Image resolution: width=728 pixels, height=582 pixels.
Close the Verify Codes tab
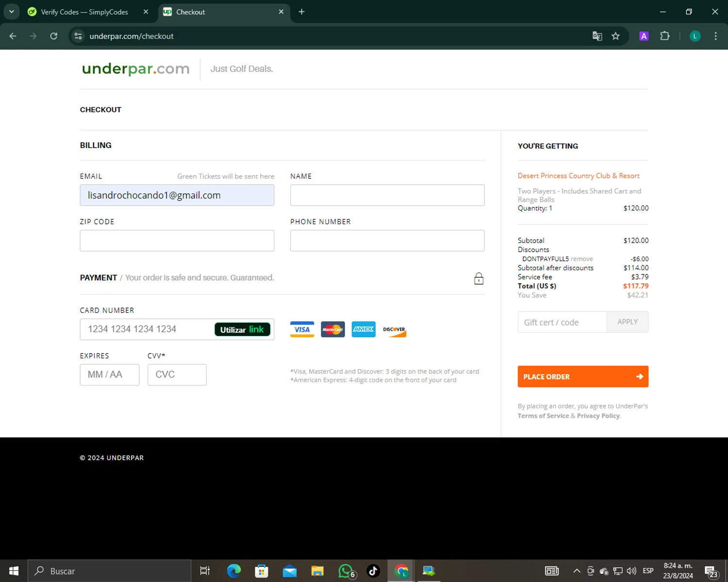[x=146, y=12]
